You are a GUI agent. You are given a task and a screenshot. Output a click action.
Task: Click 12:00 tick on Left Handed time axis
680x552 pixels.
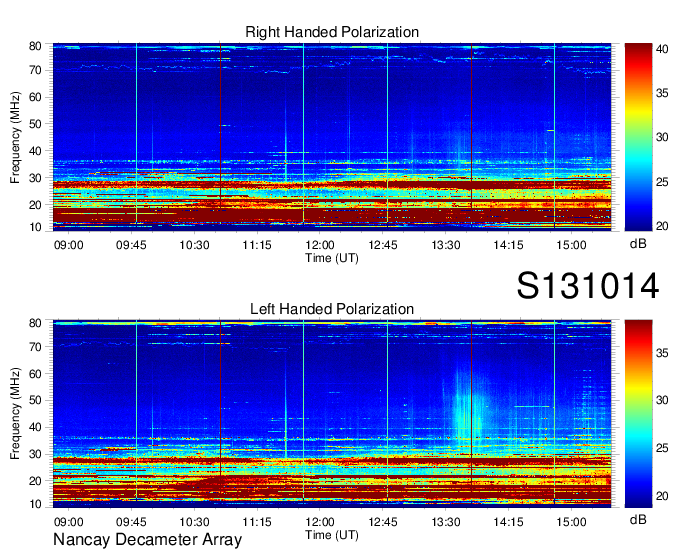320,521
